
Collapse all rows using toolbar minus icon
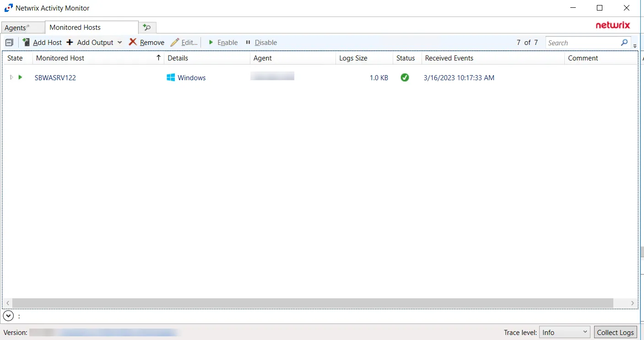tap(9, 43)
